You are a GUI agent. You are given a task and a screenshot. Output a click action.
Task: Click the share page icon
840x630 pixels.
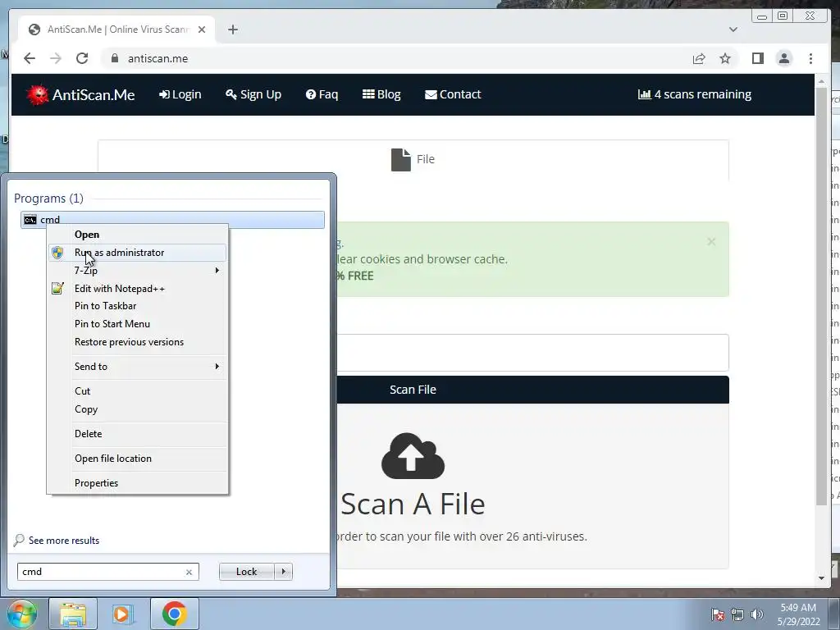tap(699, 58)
